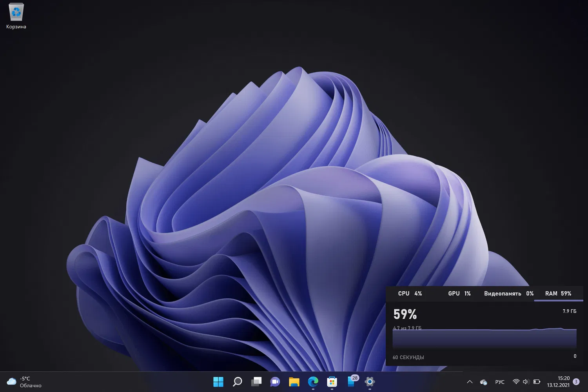Open the Windows Start menu
588x392 pixels.
[x=218, y=381]
